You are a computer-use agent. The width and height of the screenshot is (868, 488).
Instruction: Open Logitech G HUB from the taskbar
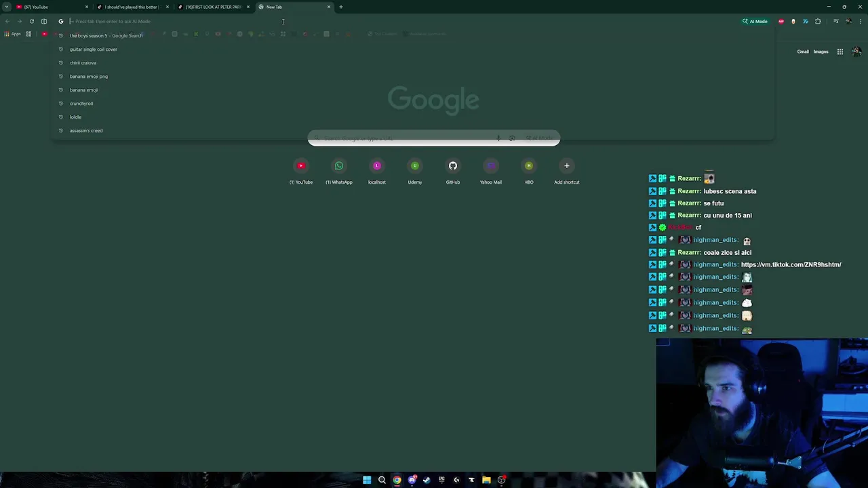(x=456, y=480)
